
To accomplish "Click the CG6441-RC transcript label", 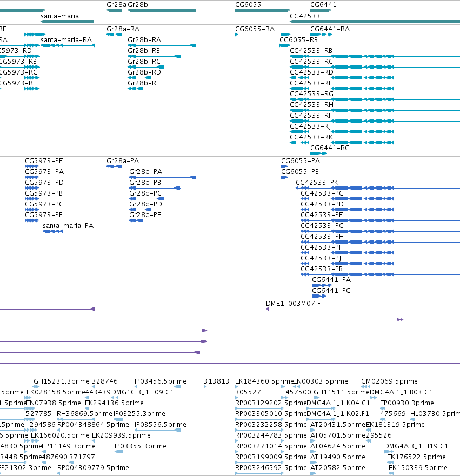I will click(330, 148).
